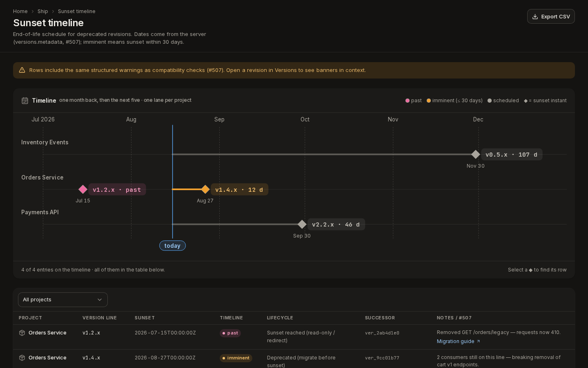588x368 pixels.
Task: Click the Orders Service lane label in timeline
Action: click(x=42, y=177)
